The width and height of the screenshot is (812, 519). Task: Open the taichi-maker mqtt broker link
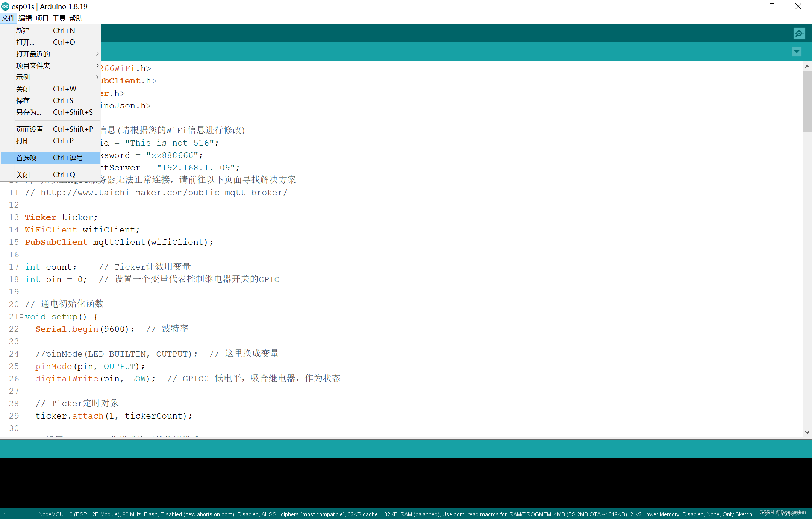[x=164, y=193]
